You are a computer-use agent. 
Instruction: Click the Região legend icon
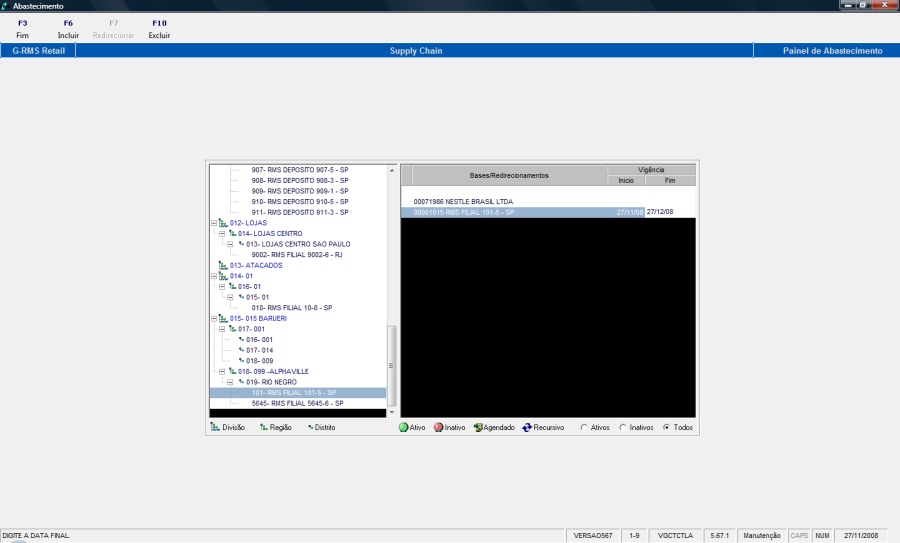coord(264,427)
